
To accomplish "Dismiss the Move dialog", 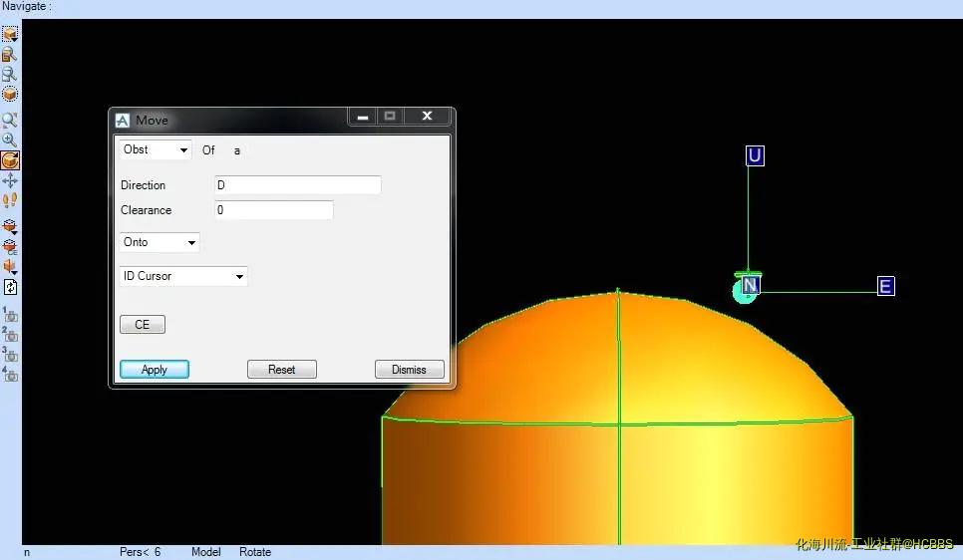I will [409, 370].
